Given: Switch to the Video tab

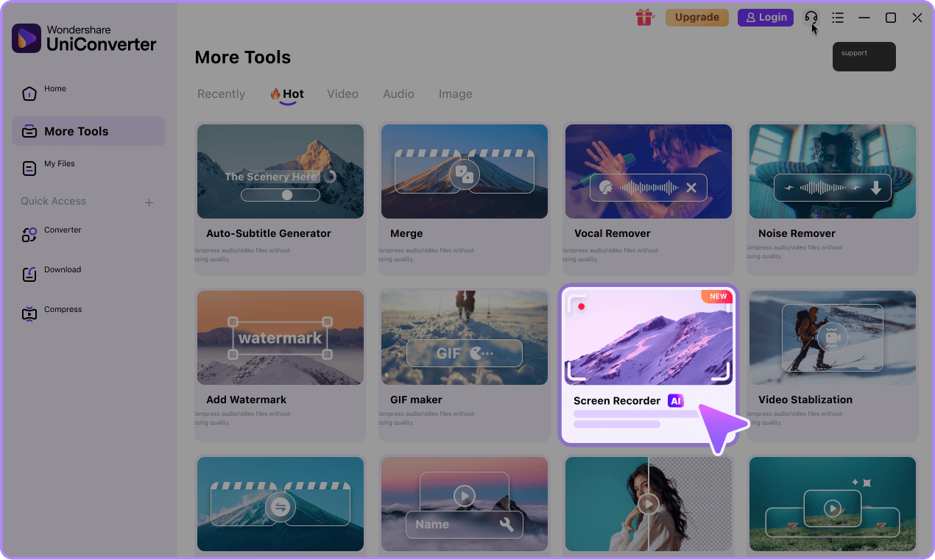Looking at the screenshot, I should click(342, 93).
